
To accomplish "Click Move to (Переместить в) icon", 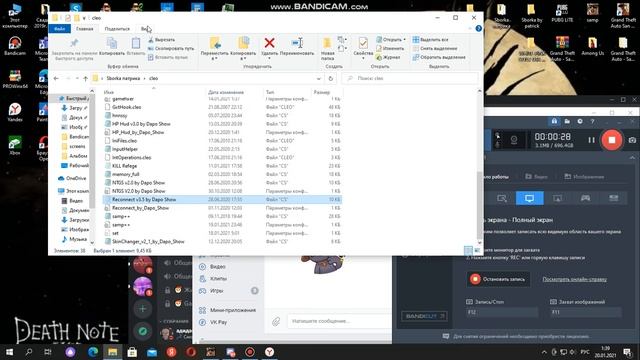I will [x=215, y=43].
